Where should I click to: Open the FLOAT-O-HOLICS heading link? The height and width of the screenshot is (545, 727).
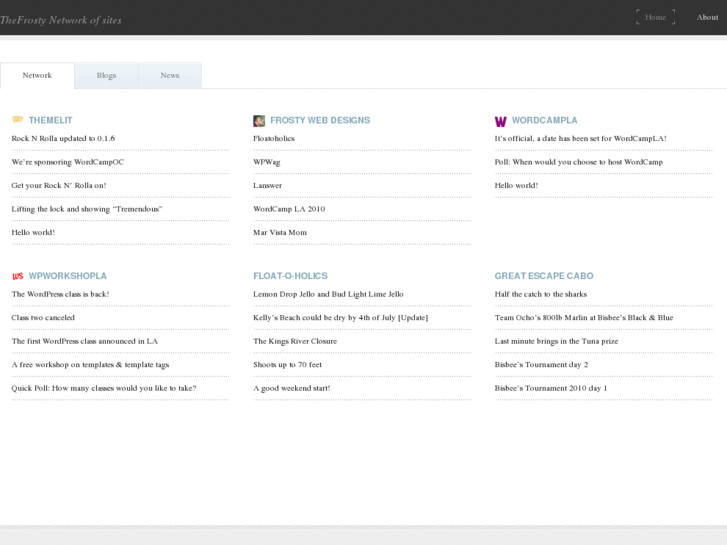[290, 276]
